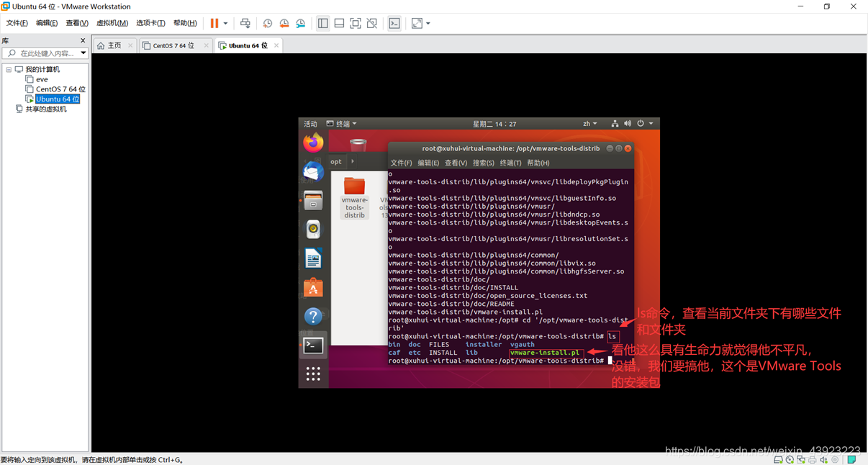Open the 查看(V) menu in VMware
The image size is (868, 465).
pos(77,23)
